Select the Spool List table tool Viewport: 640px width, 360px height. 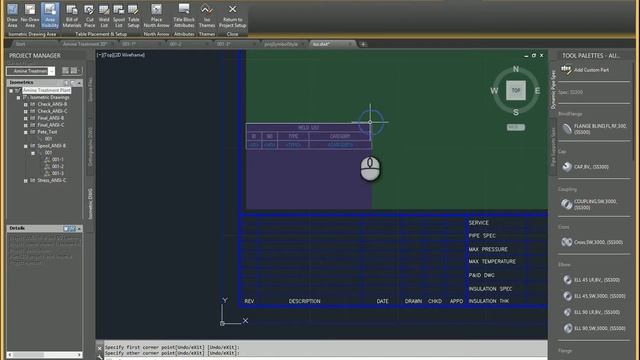(x=119, y=16)
